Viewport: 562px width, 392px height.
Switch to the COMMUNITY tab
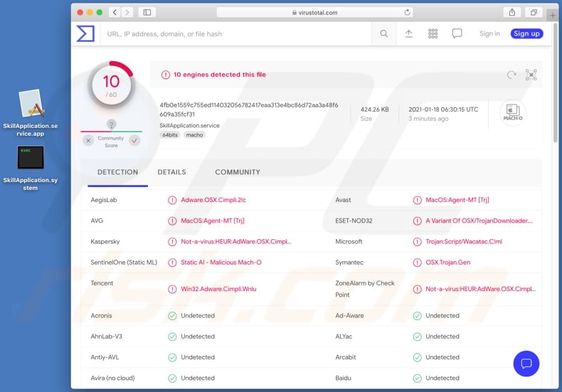pyautogui.click(x=237, y=172)
